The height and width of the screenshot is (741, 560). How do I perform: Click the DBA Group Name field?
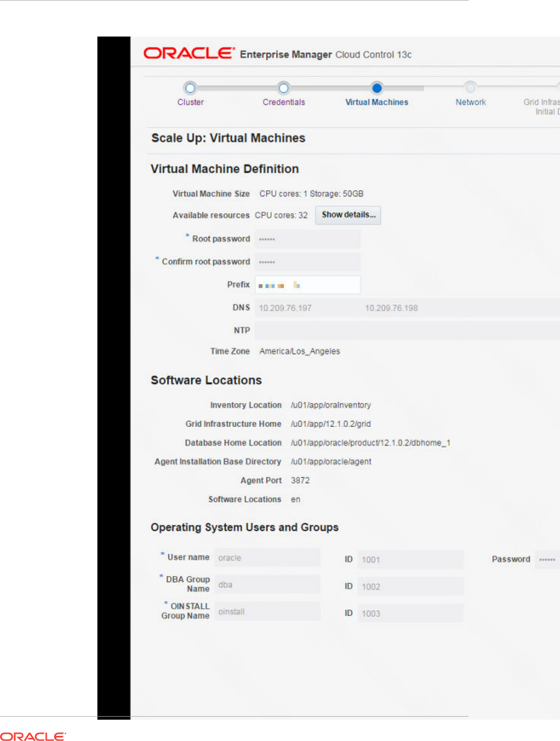click(267, 584)
